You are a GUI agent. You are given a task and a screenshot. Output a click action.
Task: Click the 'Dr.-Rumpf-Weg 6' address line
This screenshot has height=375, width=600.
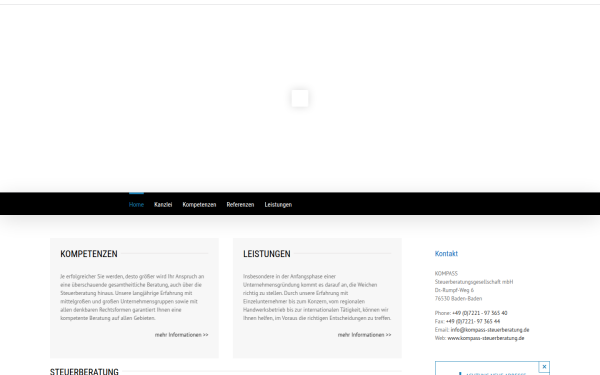coord(454,290)
